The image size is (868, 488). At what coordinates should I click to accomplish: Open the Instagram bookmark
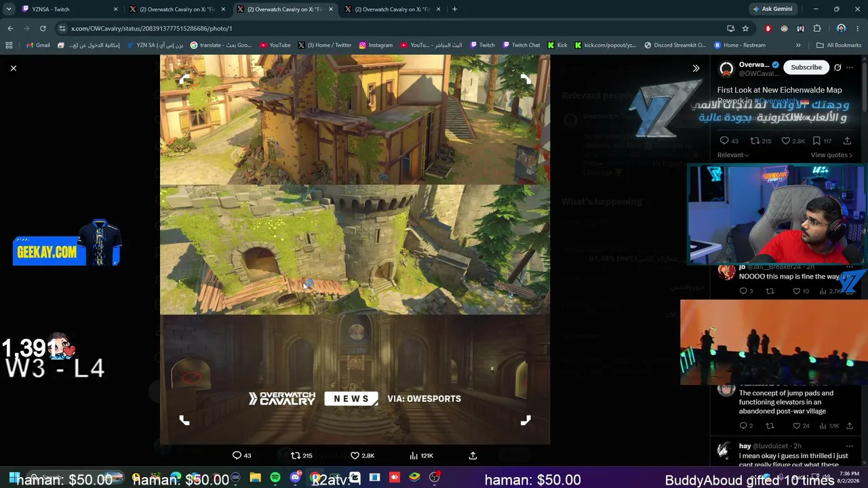[x=376, y=45]
